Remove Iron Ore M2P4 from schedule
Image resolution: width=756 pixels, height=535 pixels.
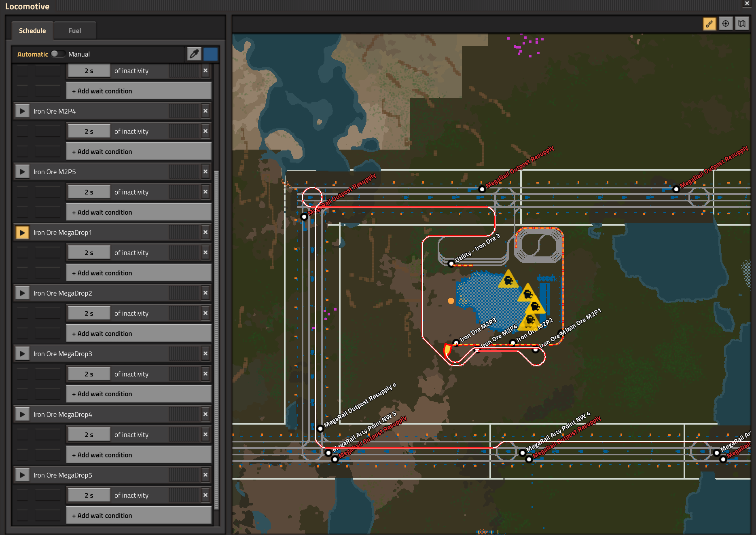point(205,111)
